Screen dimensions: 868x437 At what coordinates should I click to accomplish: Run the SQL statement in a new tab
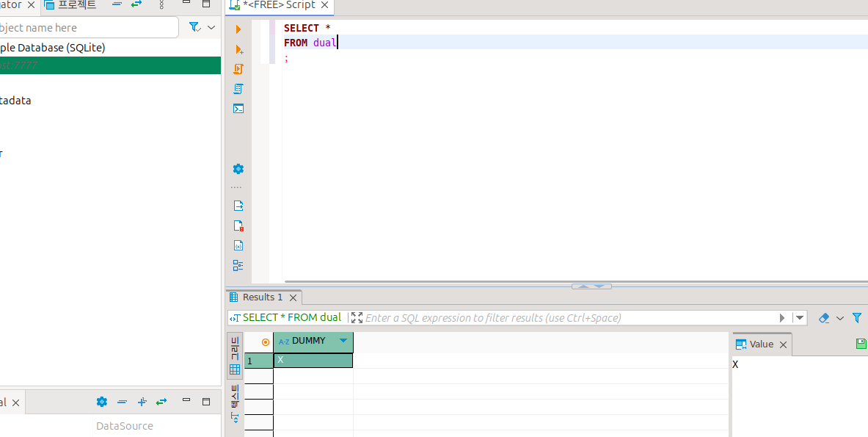238,49
